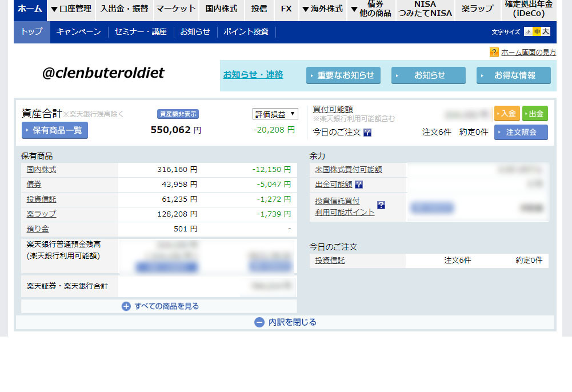Open the ホーム画面の見方 link

[529, 53]
